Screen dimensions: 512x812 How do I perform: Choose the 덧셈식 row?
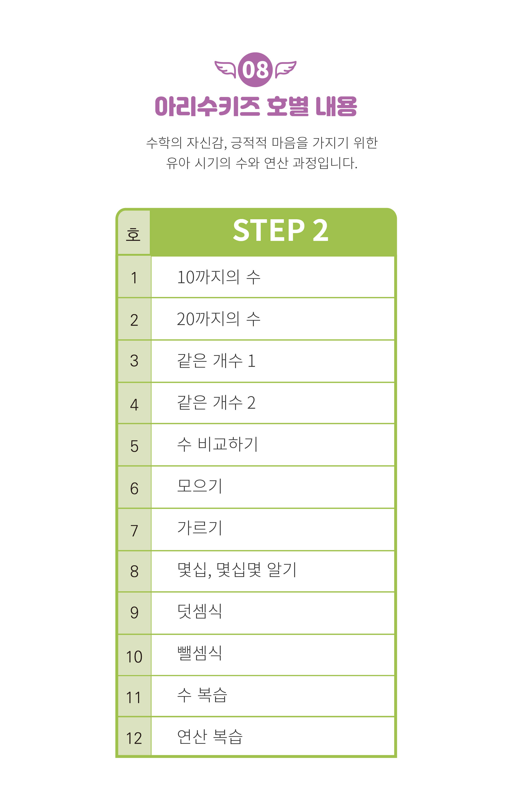tap(200, 611)
